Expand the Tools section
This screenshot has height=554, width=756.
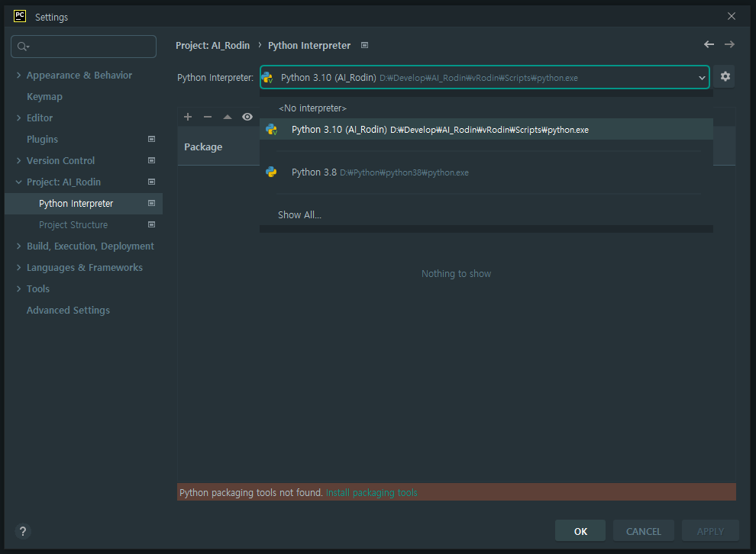[19, 289]
